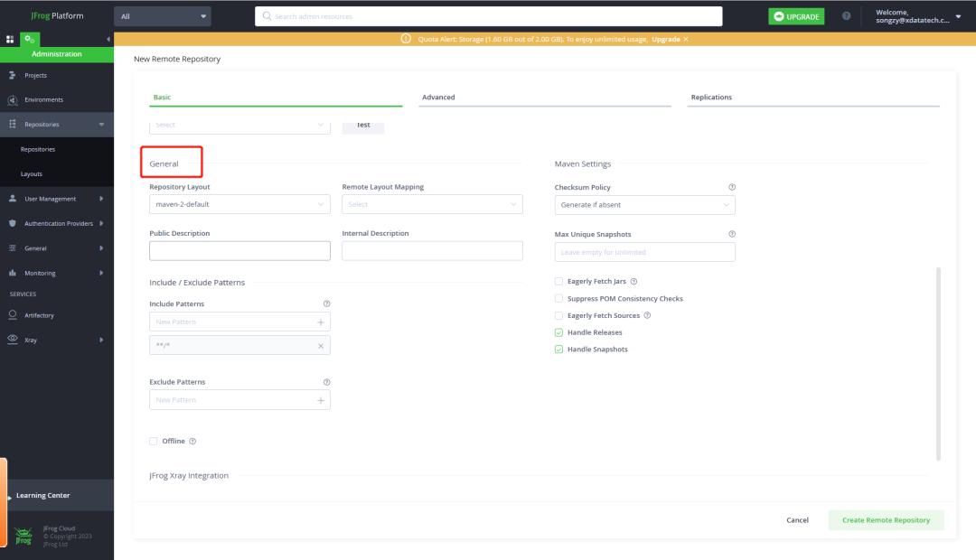Click the Max Unique Snapshots help icon
Screen dimensions: 976x560
pyautogui.click(x=731, y=234)
